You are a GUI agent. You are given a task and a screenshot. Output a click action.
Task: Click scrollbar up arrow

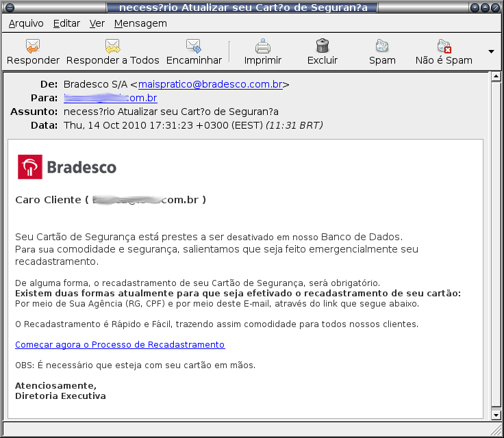[x=496, y=77]
